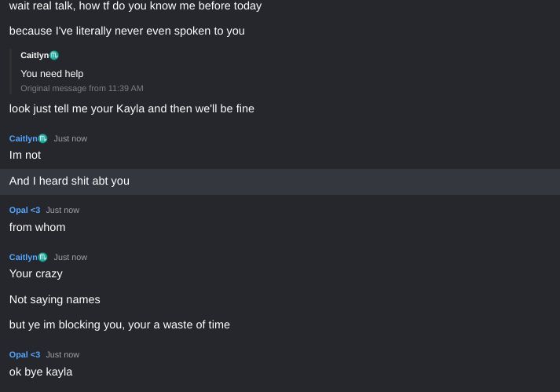Click the "Just now" timestamp above "Your crazy"
Screen dimensions: 560x392
[70, 257]
